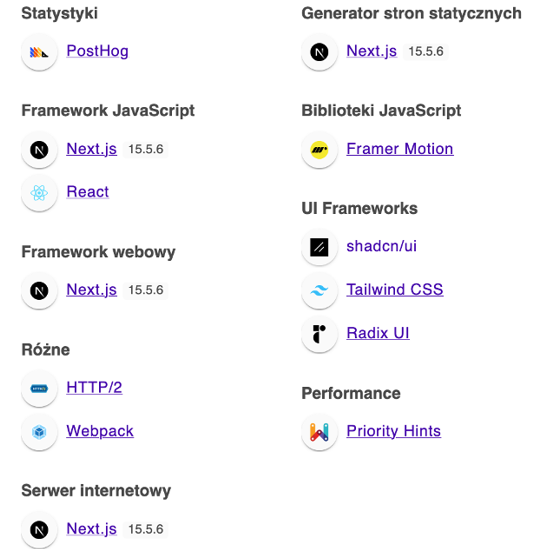Click the Framer Motion yellow icon

(319, 150)
